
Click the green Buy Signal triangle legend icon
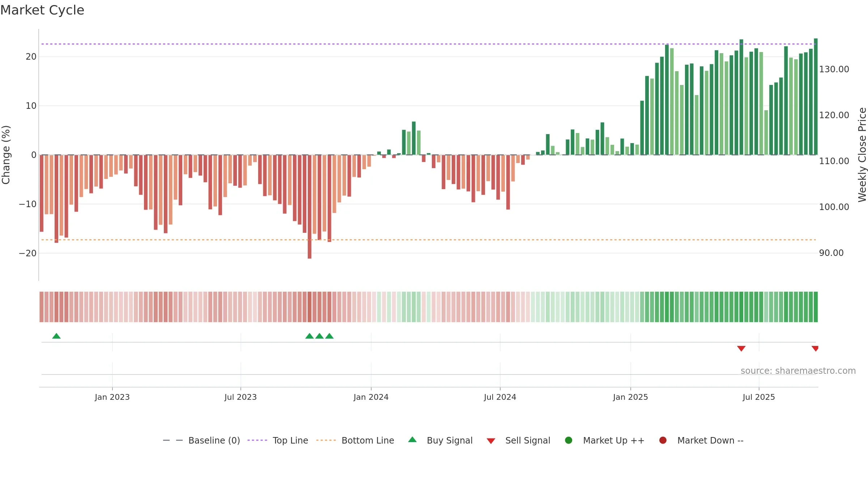pyautogui.click(x=412, y=440)
